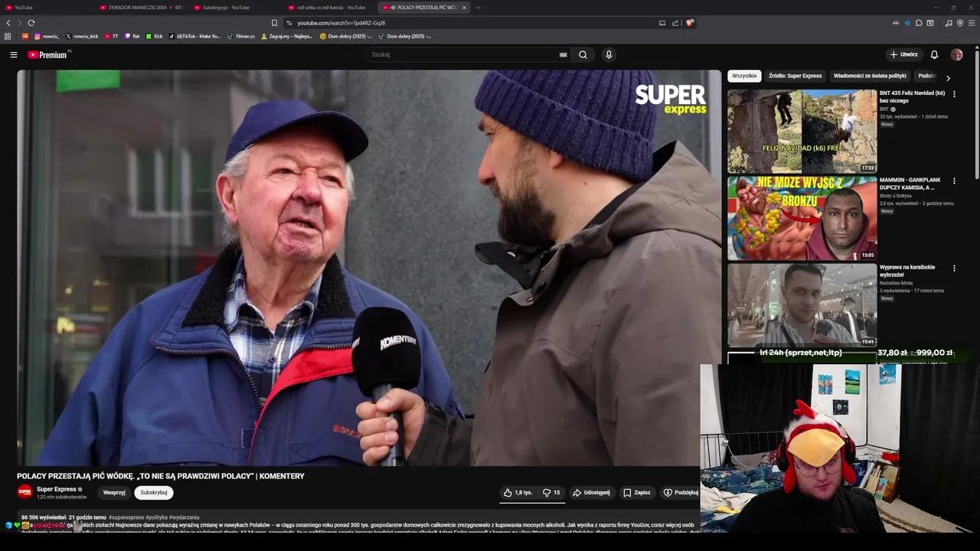Viewport: 980px width, 551px height.
Task: Open the on-screen keyboard icon in search
Action: [x=563, y=54]
